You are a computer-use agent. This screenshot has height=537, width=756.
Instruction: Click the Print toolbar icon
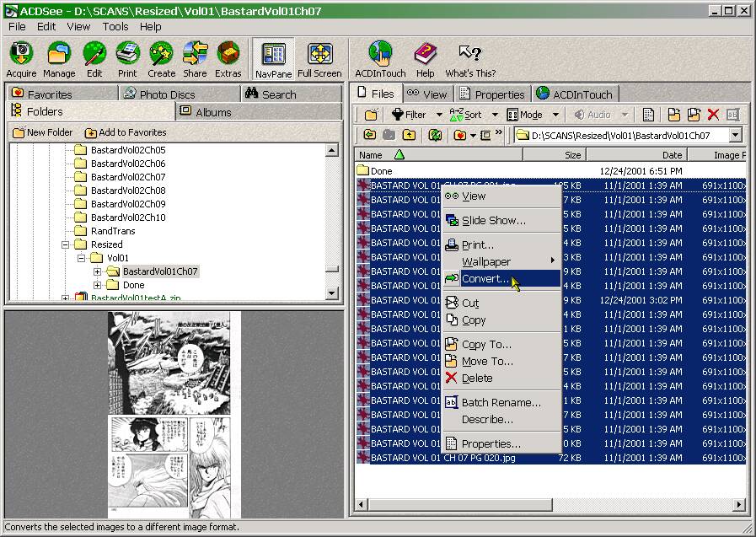coord(127,59)
